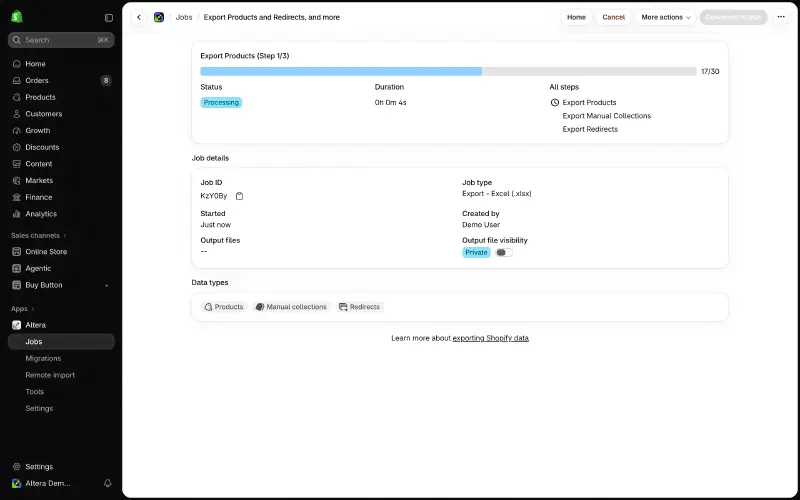Viewport: 800px width, 500px height.
Task: Click the Export Redirects step
Action: click(x=590, y=130)
